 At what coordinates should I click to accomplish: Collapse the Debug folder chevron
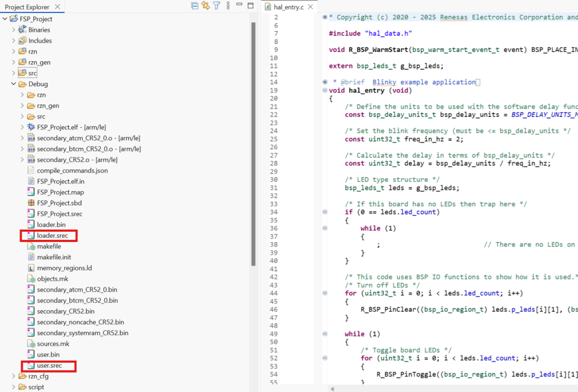click(14, 83)
